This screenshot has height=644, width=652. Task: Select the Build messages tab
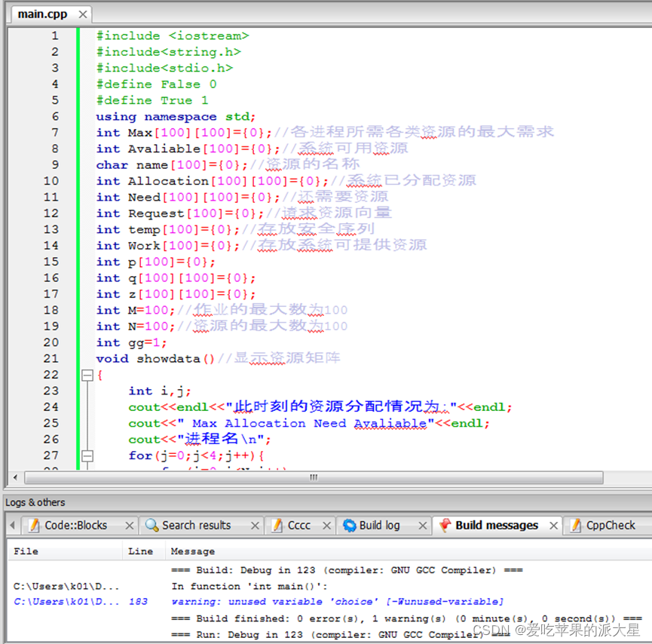tap(497, 526)
